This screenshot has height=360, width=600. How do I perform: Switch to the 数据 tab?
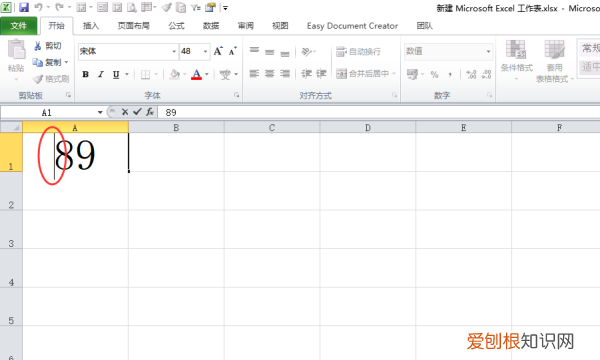click(x=211, y=26)
